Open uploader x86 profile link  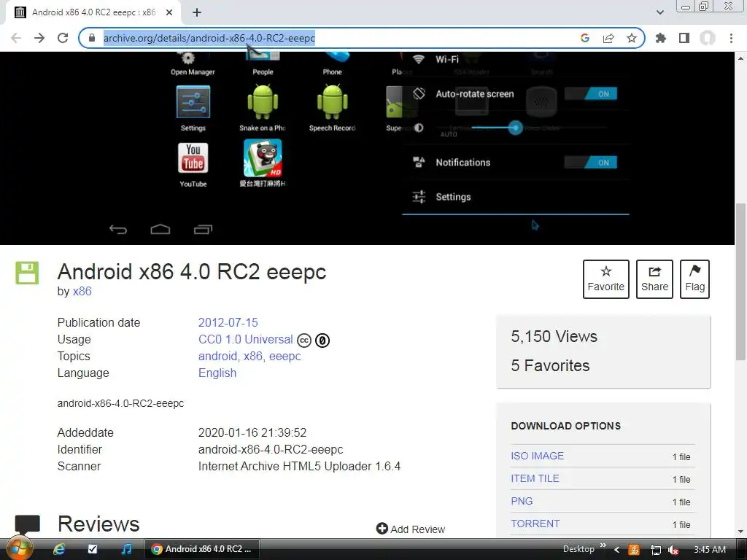coord(82,292)
